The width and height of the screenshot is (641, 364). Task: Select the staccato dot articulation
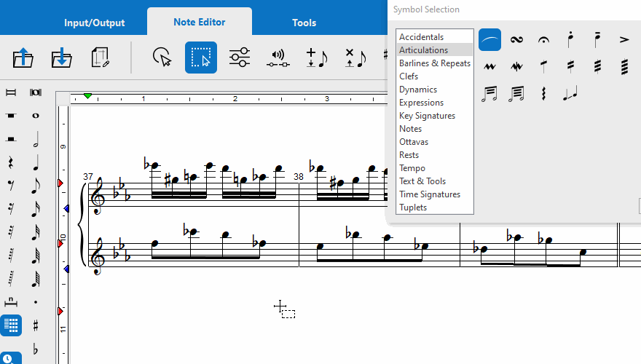[570, 39]
